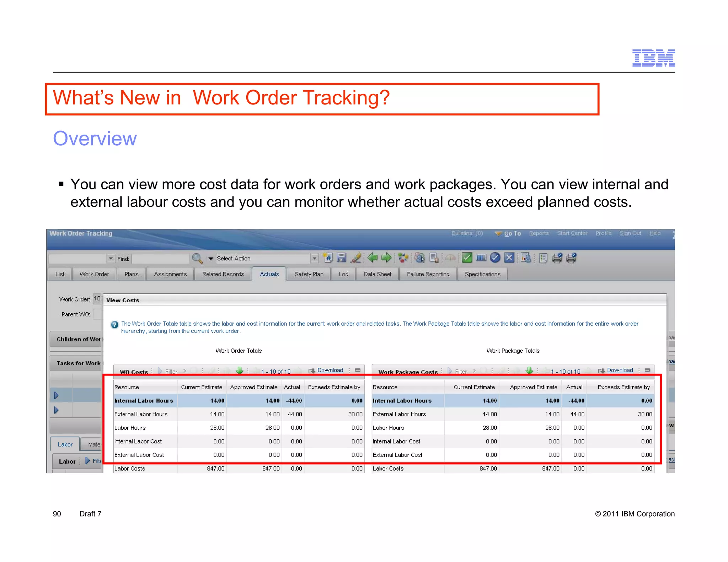Open the Data Sheet tab
The height and width of the screenshot is (562, 728).
point(378,274)
